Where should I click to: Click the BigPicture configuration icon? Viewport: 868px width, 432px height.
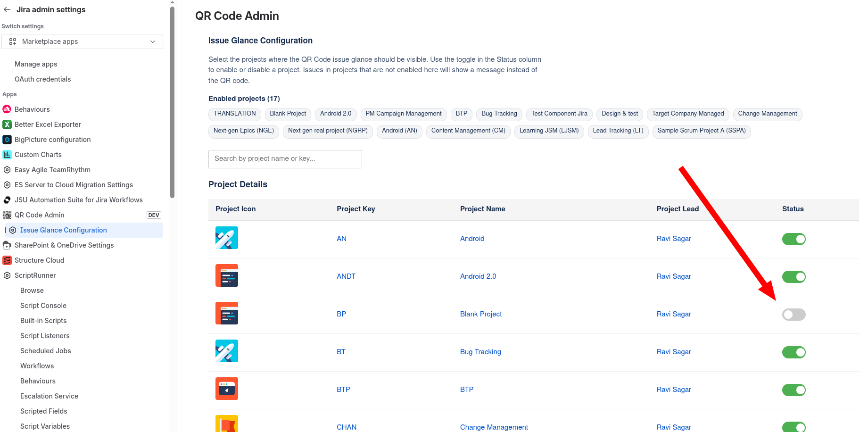tap(7, 140)
